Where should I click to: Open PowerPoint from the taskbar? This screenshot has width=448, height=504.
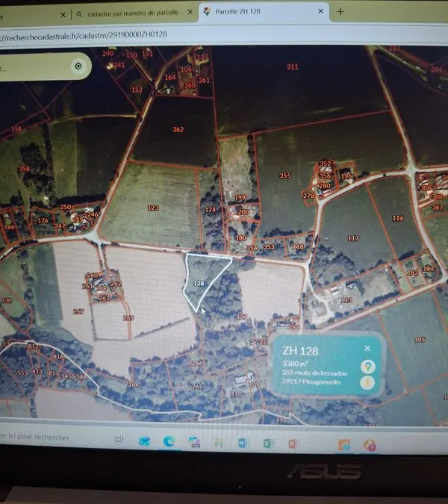click(293, 444)
